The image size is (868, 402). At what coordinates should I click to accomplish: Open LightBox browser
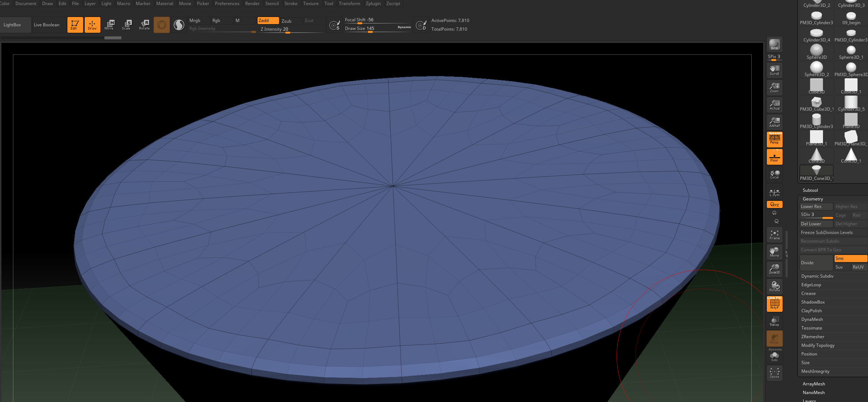tap(15, 25)
